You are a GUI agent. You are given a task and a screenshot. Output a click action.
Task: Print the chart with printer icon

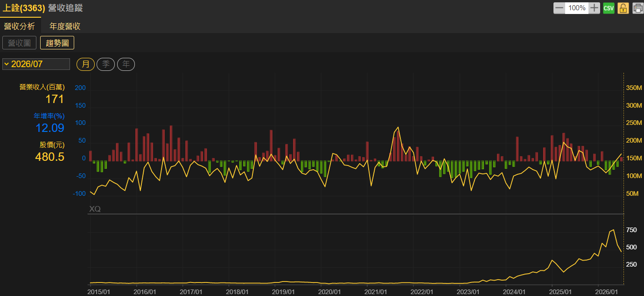(x=637, y=8)
